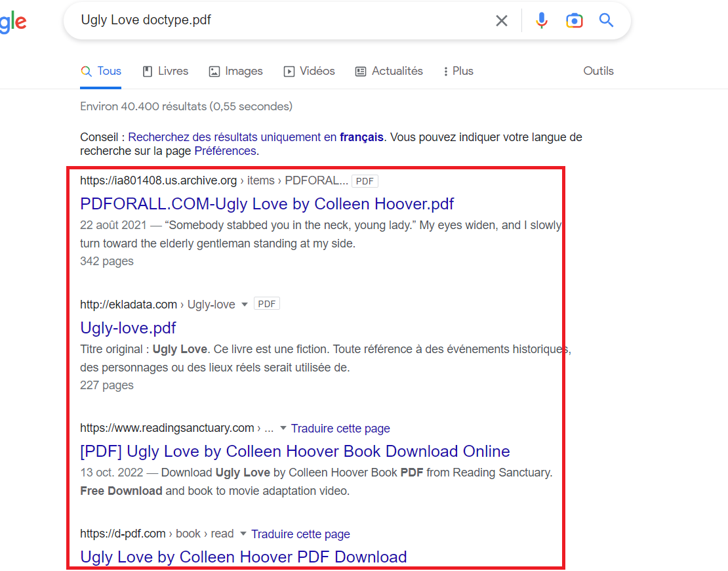Open the Préférences link

225,151
